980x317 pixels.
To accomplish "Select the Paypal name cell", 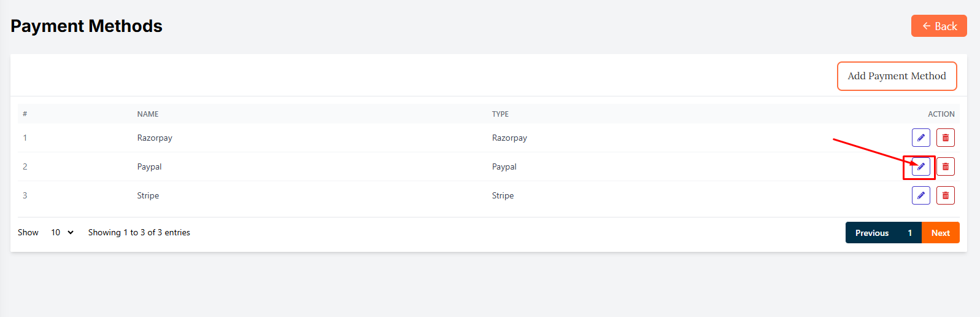I will [x=149, y=166].
